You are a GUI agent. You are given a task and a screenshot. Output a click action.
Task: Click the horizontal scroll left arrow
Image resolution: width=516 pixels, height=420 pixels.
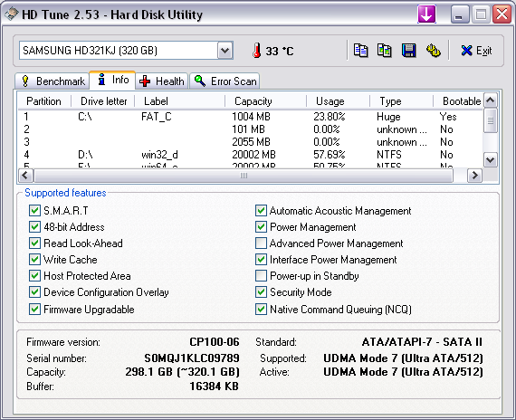[25, 175]
